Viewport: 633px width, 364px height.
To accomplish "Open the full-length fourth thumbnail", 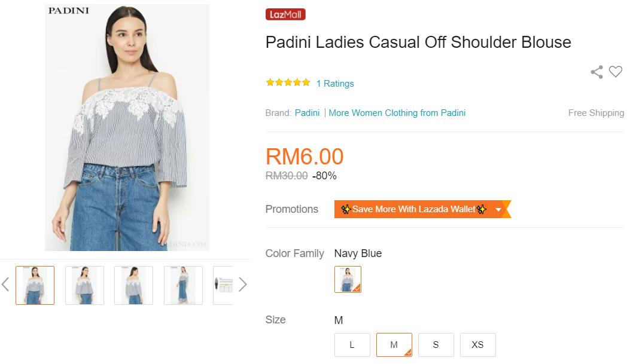I will click(x=183, y=285).
